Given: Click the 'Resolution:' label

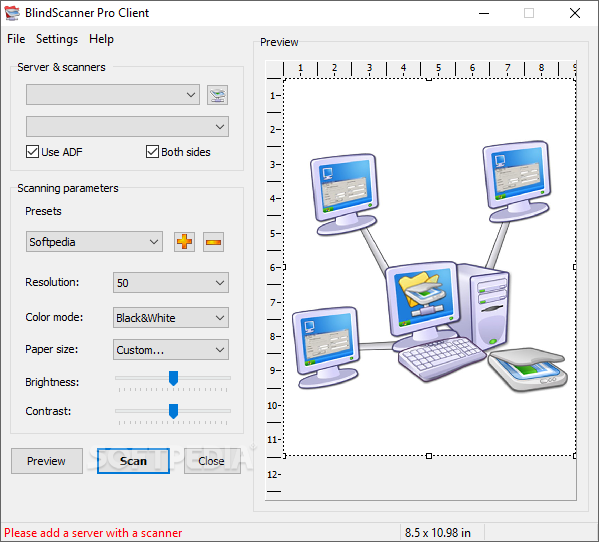Looking at the screenshot, I should [x=52, y=282].
